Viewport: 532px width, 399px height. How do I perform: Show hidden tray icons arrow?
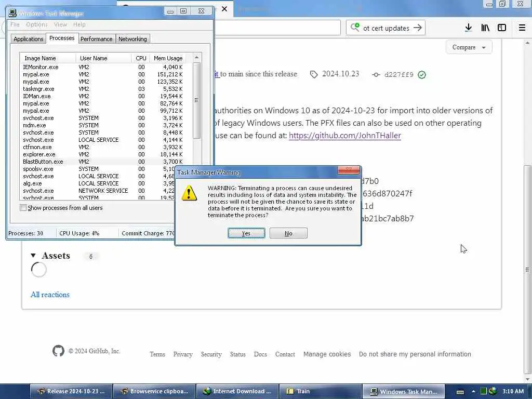pyautogui.click(x=473, y=391)
